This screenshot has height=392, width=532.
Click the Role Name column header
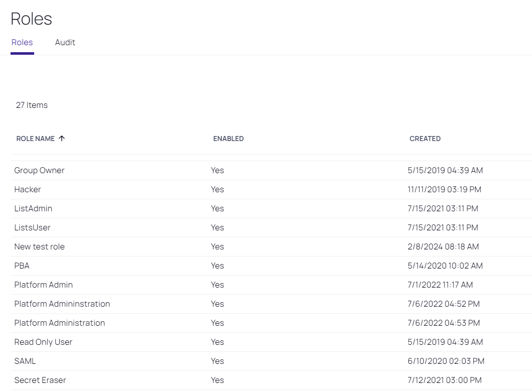[x=36, y=139]
